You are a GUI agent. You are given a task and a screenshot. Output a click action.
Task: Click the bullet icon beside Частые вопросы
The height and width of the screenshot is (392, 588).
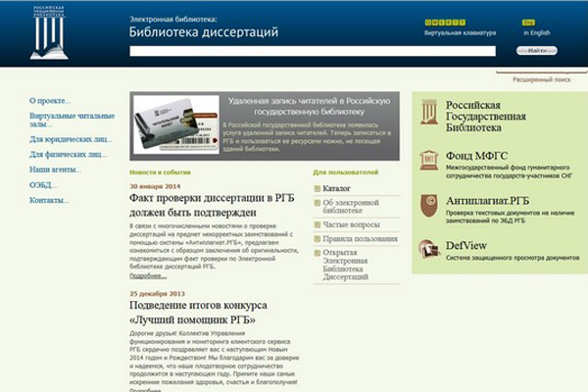(x=318, y=225)
